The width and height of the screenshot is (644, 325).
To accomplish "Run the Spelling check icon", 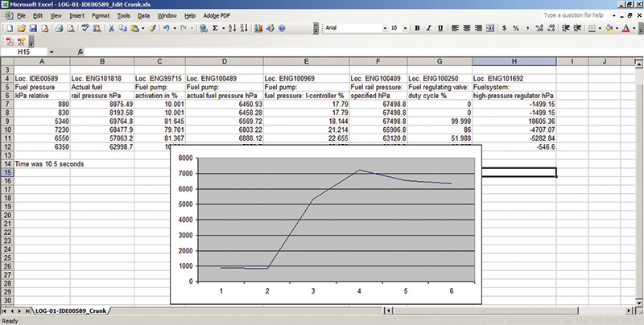I will click(85, 28).
